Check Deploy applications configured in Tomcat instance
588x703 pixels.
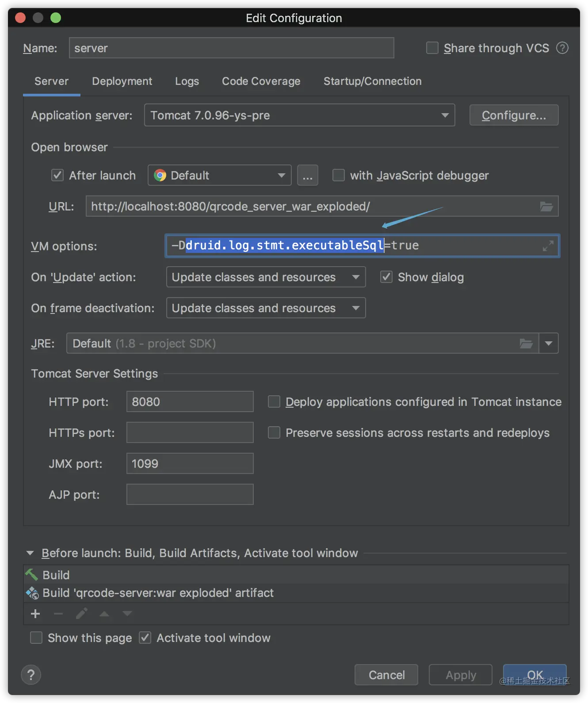[274, 401]
